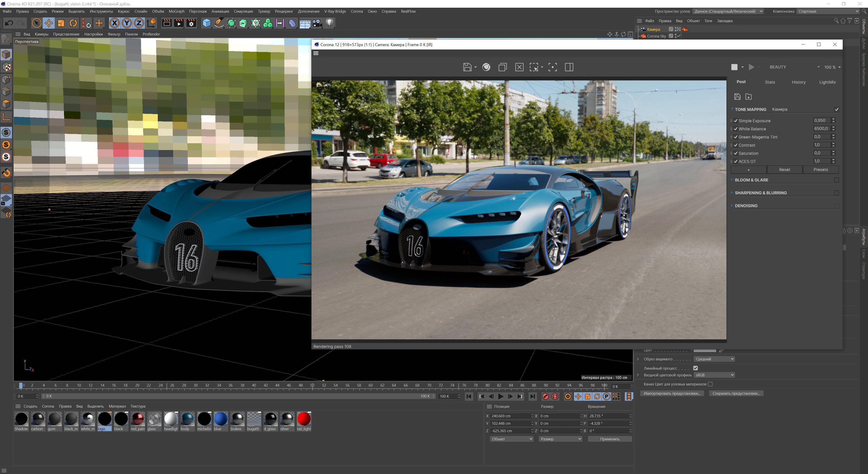The image size is (868, 474).
Task: Click search icon in Objects manager
Action: click(836, 21)
